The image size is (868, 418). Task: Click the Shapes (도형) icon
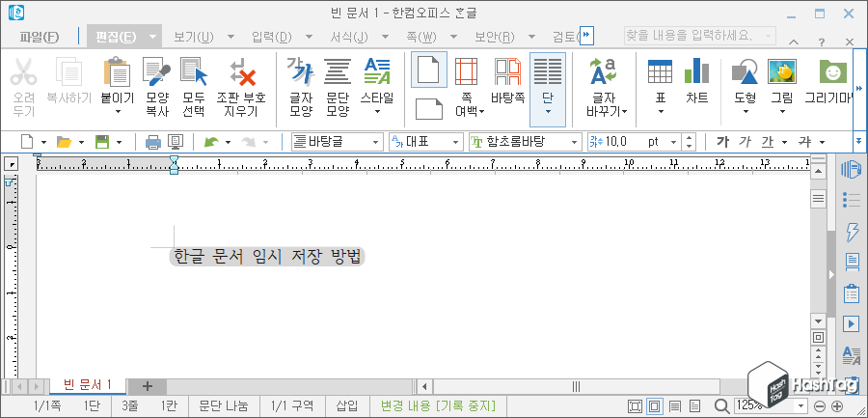(x=746, y=71)
